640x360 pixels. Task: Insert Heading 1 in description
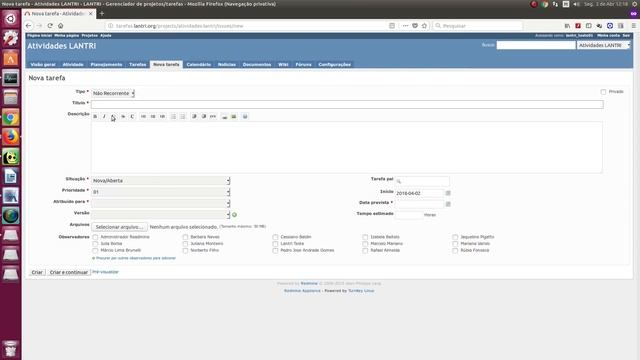pyautogui.click(x=143, y=117)
